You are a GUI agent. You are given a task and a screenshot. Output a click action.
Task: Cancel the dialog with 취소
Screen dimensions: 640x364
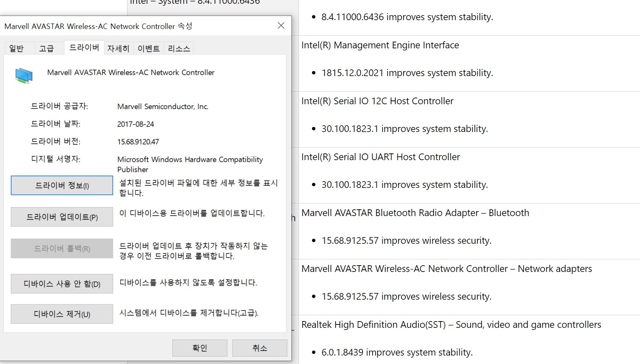[x=259, y=348]
